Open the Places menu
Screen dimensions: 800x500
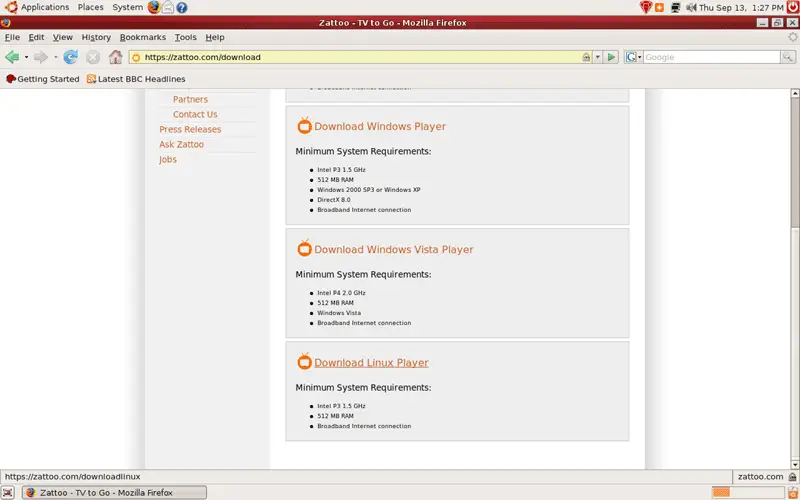click(x=90, y=7)
